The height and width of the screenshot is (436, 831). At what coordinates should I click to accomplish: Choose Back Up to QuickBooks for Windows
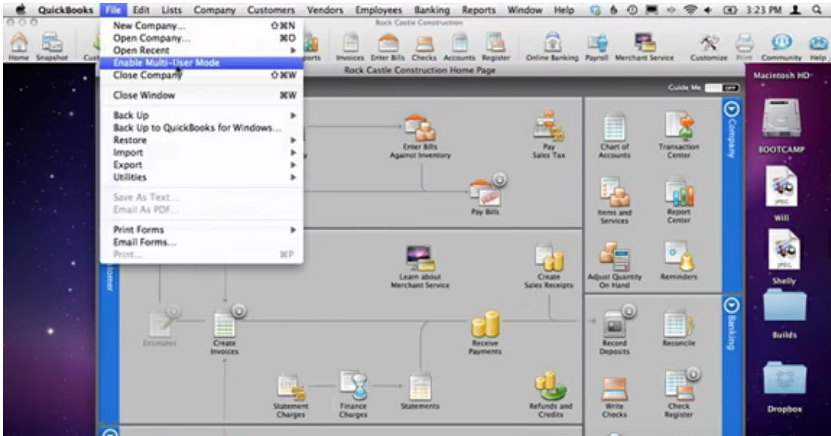(x=201, y=128)
